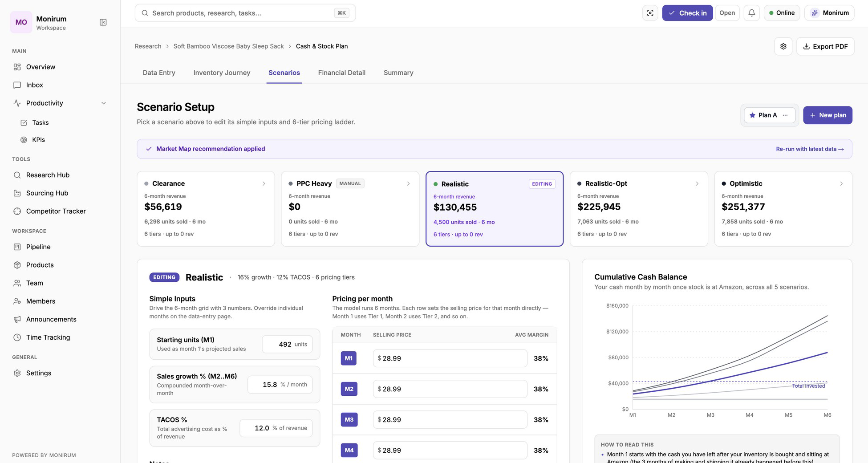This screenshot has height=463, width=868.
Task: Expand PPC Heavy scenario chevron
Action: (x=408, y=183)
